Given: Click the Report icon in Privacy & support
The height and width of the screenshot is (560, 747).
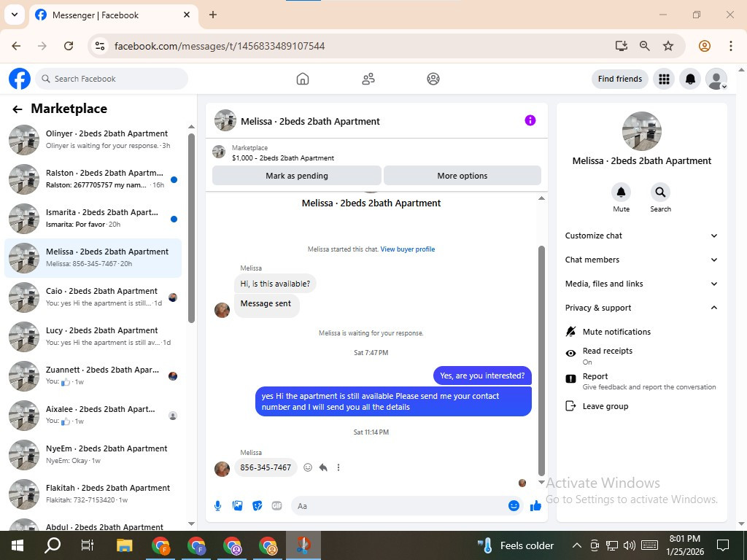Looking at the screenshot, I should pos(570,378).
